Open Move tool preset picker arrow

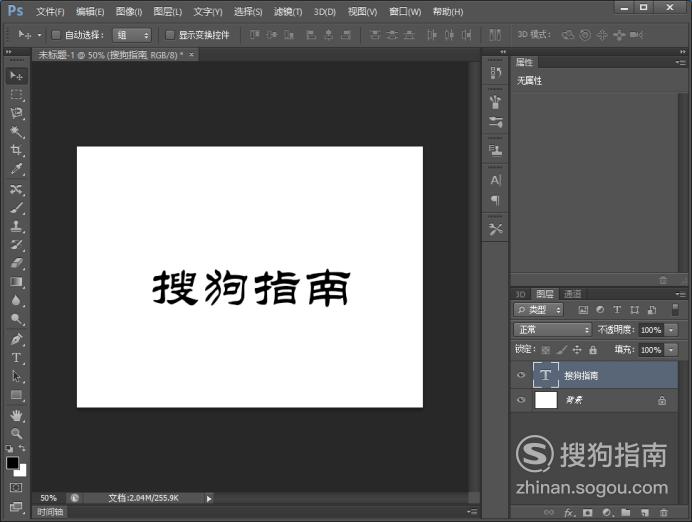tap(39, 35)
